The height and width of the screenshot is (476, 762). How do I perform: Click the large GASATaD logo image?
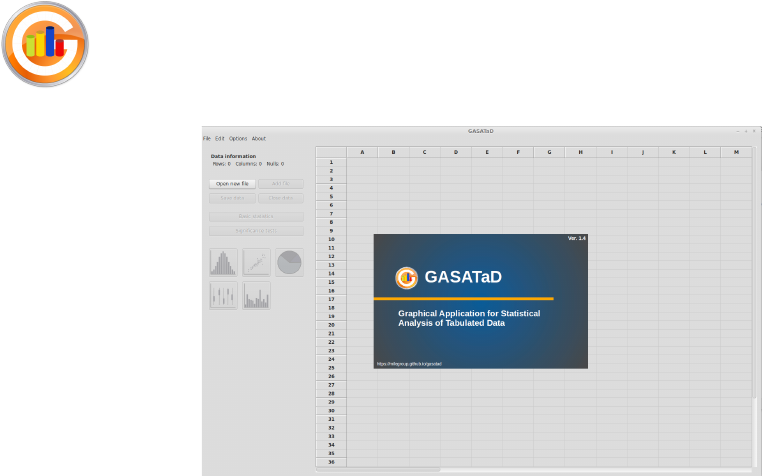coord(45,44)
